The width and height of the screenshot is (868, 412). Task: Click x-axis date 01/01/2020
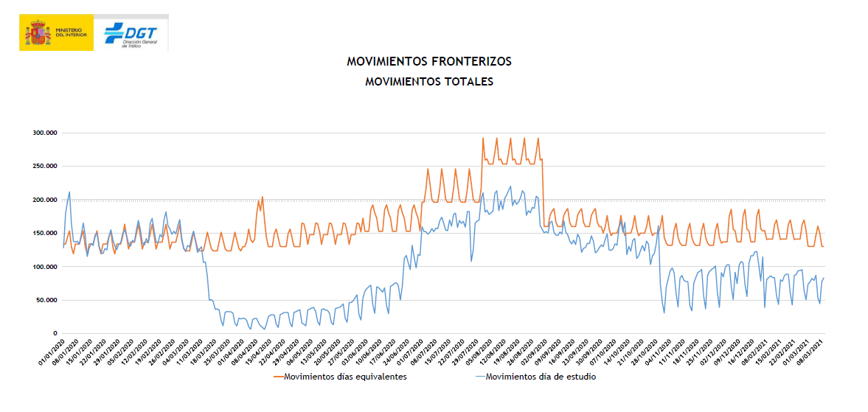click(x=52, y=351)
